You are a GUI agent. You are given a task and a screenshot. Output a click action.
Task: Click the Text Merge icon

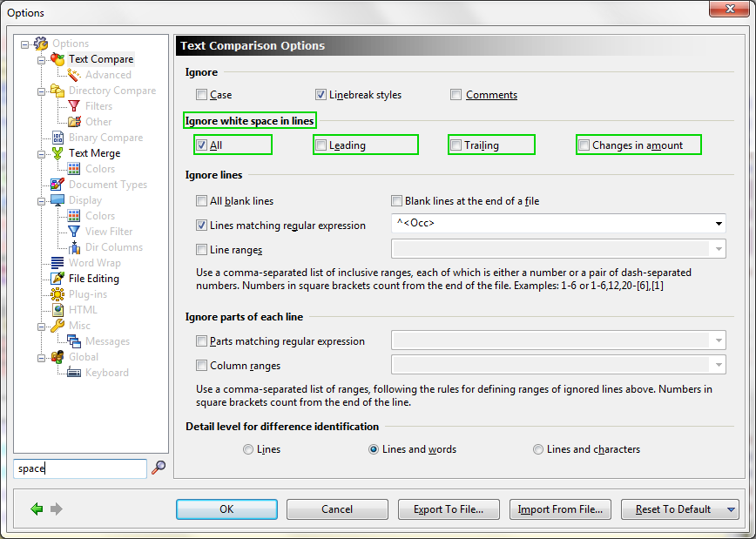tap(57, 153)
